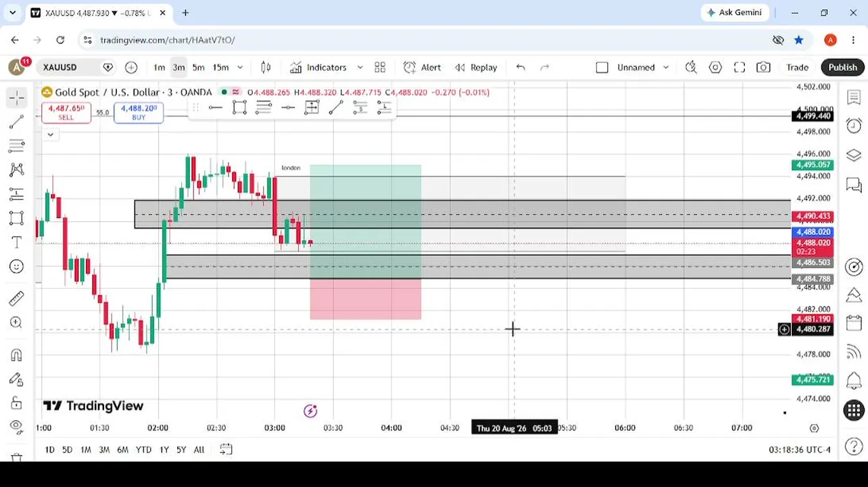Open the Indicators dialog
The image size is (868, 487).
[x=318, y=67]
